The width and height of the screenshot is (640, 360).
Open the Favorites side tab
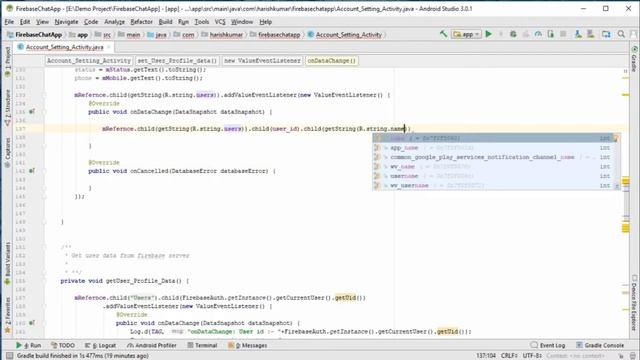coord(7,315)
